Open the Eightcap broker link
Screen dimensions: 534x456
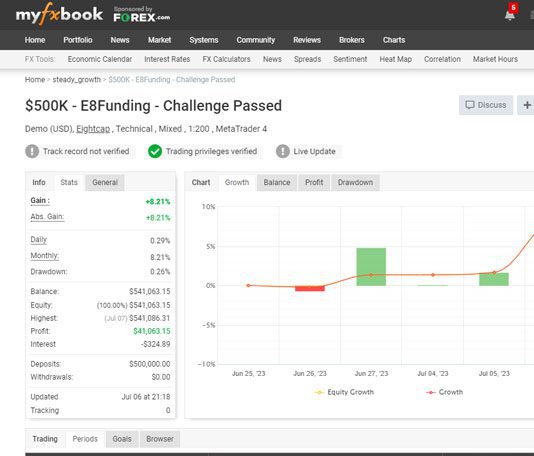(x=93, y=129)
